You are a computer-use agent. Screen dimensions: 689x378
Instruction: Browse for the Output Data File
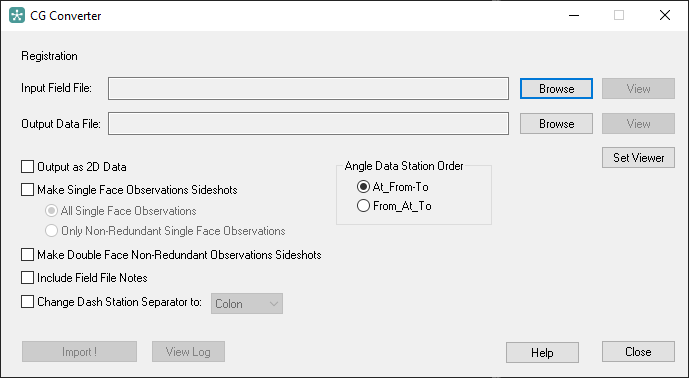click(x=556, y=124)
